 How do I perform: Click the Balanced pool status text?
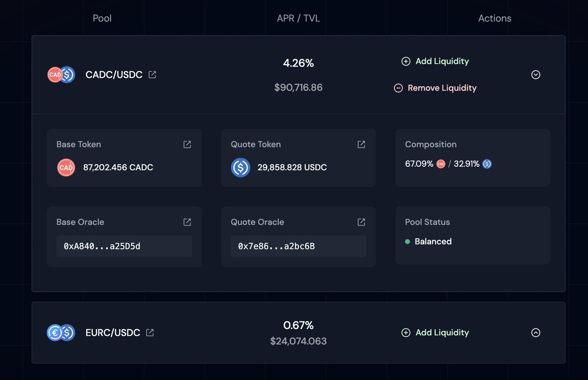point(433,242)
